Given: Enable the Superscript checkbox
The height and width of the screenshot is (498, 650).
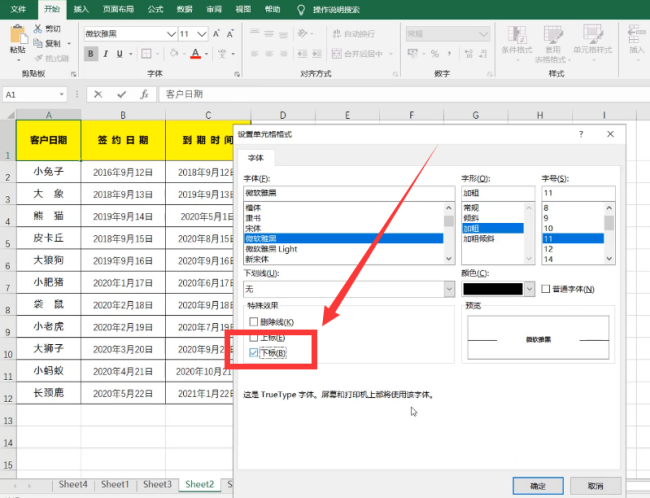Looking at the screenshot, I should tap(254, 338).
